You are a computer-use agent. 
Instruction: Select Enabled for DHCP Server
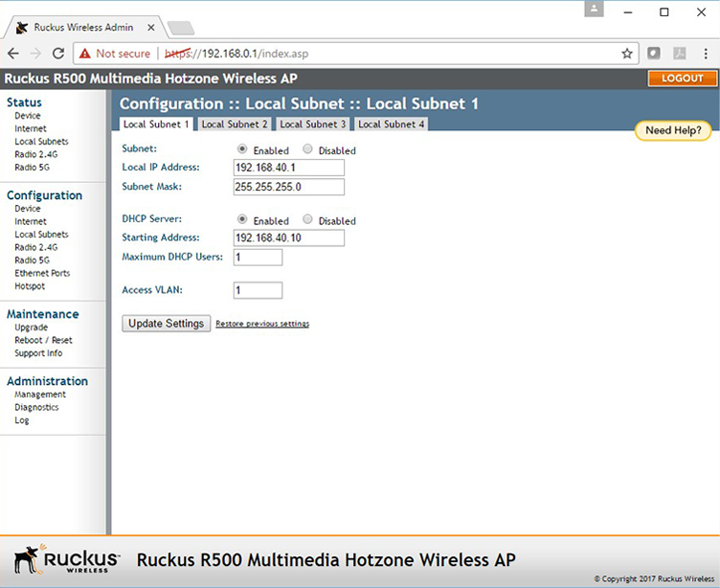click(242, 219)
